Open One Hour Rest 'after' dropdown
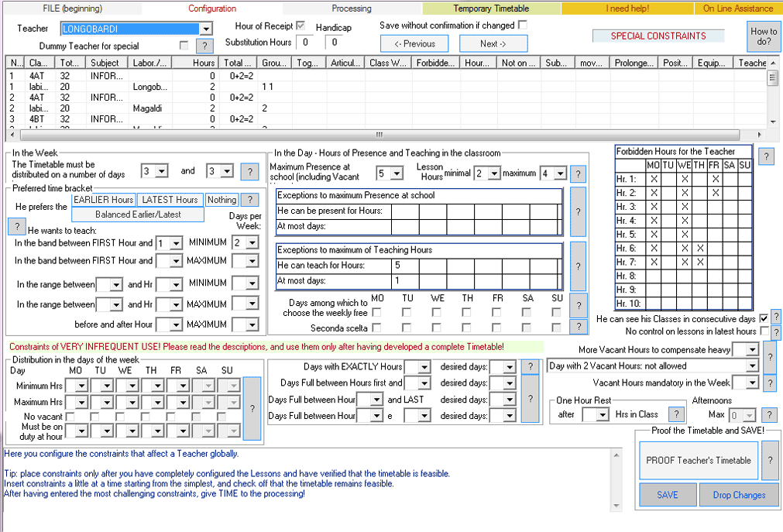The height and width of the screenshot is (532, 783). pyautogui.click(x=603, y=414)
